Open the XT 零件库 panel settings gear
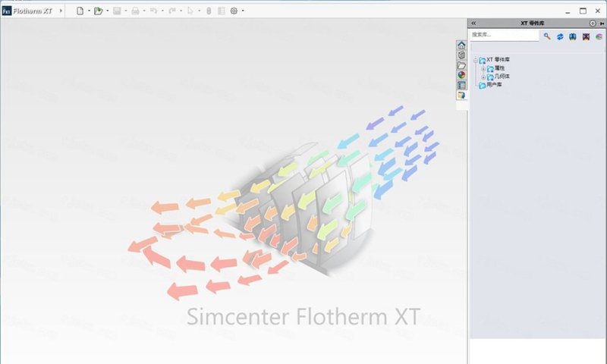The width and height of the screenshot is (607, 364). click(x=593, y=24)
